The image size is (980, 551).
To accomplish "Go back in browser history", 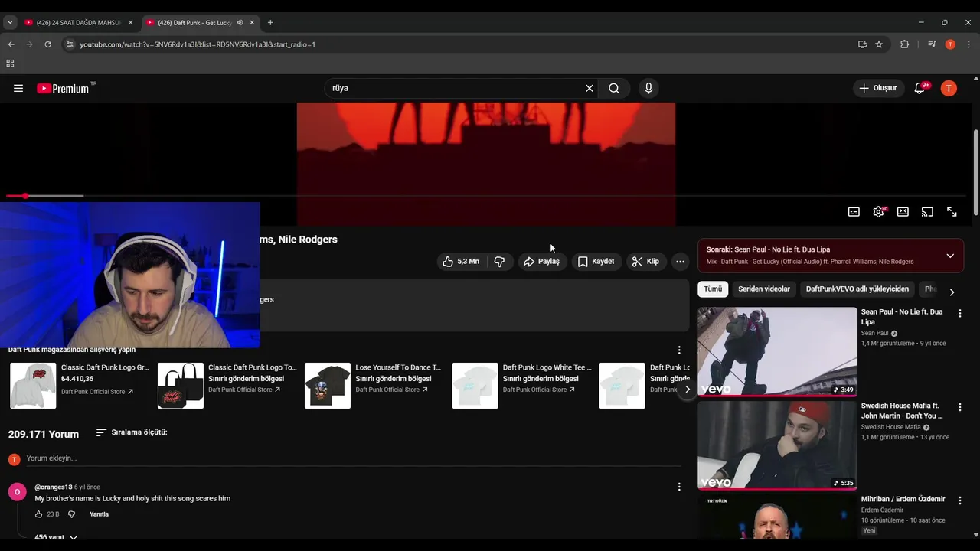I will (x=11, y=44).
